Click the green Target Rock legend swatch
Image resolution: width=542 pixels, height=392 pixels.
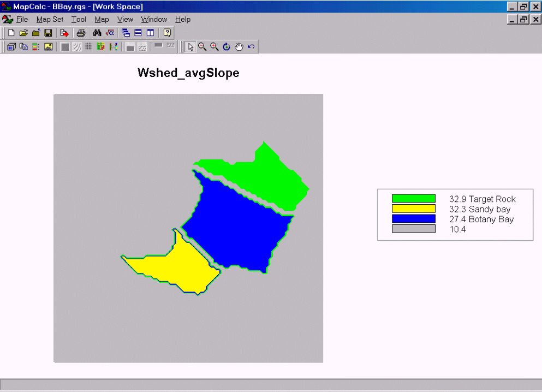point(413,199)
